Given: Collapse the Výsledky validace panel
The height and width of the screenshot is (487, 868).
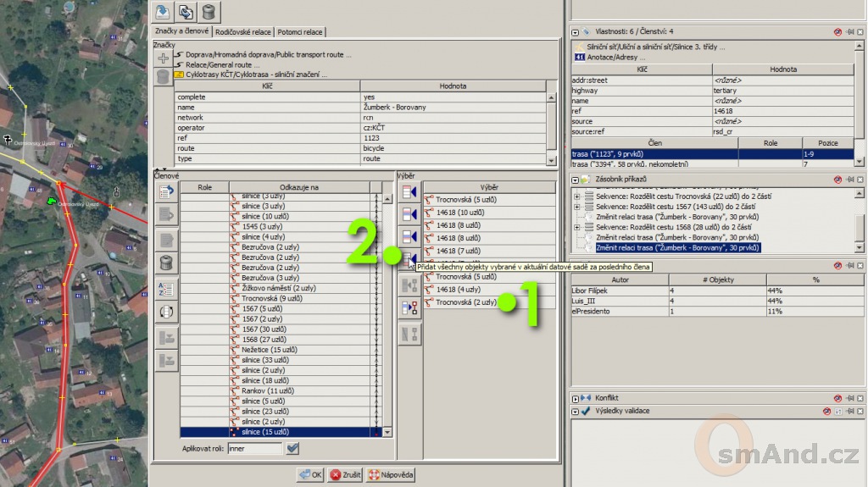Looking at the screenshot, I should coord(576,411).
